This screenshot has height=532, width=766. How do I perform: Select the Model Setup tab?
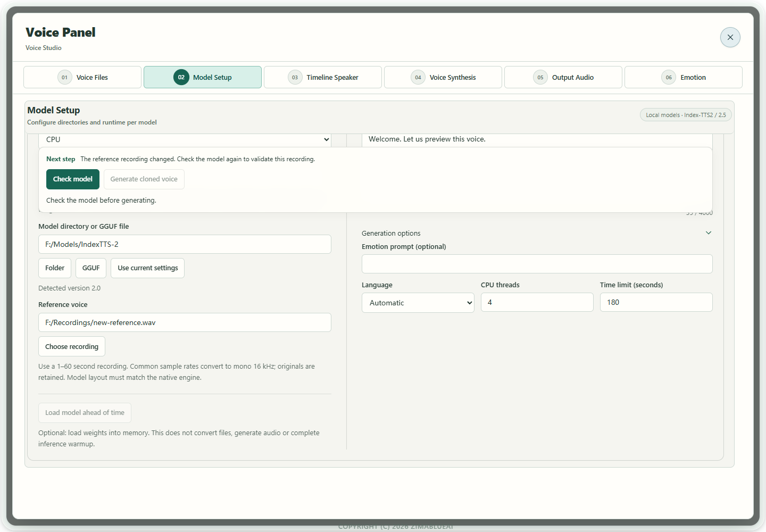(203, 77)
